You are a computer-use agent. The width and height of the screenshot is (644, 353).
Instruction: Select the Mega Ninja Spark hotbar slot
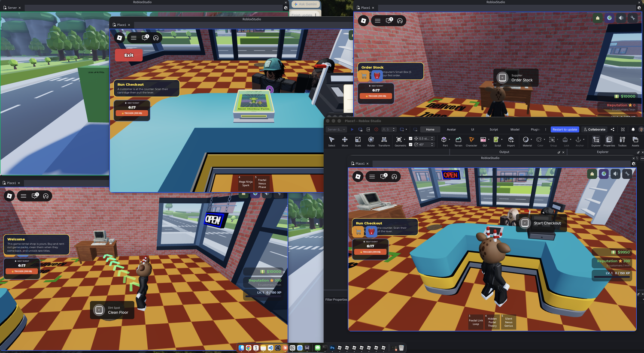click(x=246, y=182)
